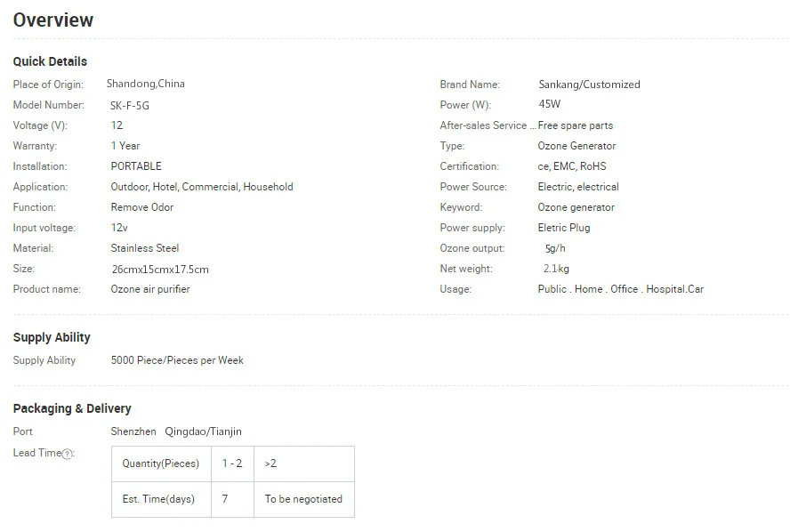The width and height of the screenshot is (790, 532).
Task: Click the Overview heading
Action: (x=53, y=20)
